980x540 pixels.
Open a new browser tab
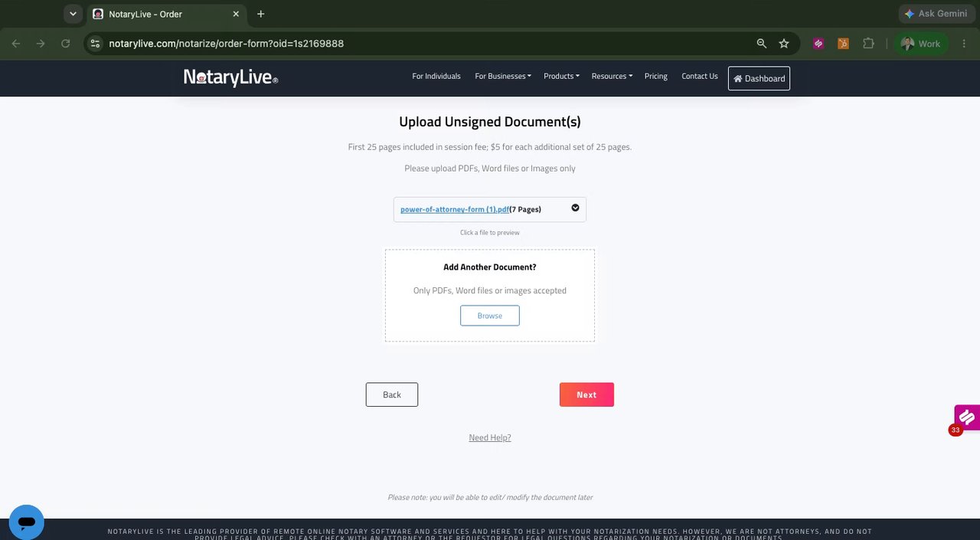pos(261,14)
